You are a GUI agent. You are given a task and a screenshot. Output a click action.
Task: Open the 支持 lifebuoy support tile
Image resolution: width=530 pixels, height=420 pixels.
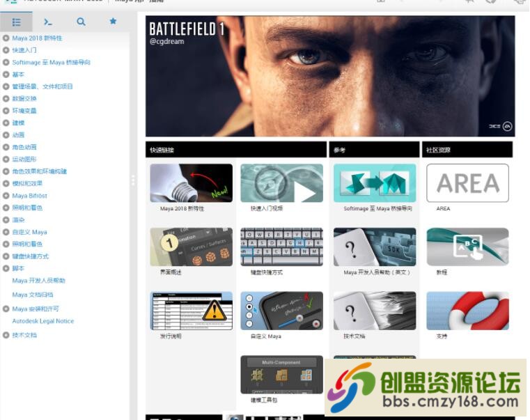click(467, 311)
